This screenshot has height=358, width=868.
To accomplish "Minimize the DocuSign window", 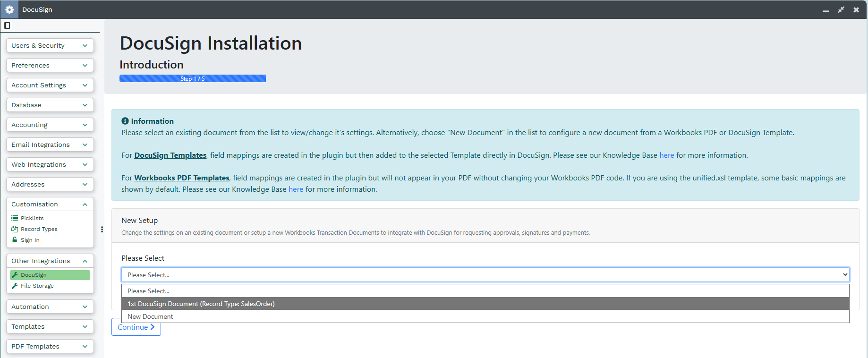I will (826, 10).
